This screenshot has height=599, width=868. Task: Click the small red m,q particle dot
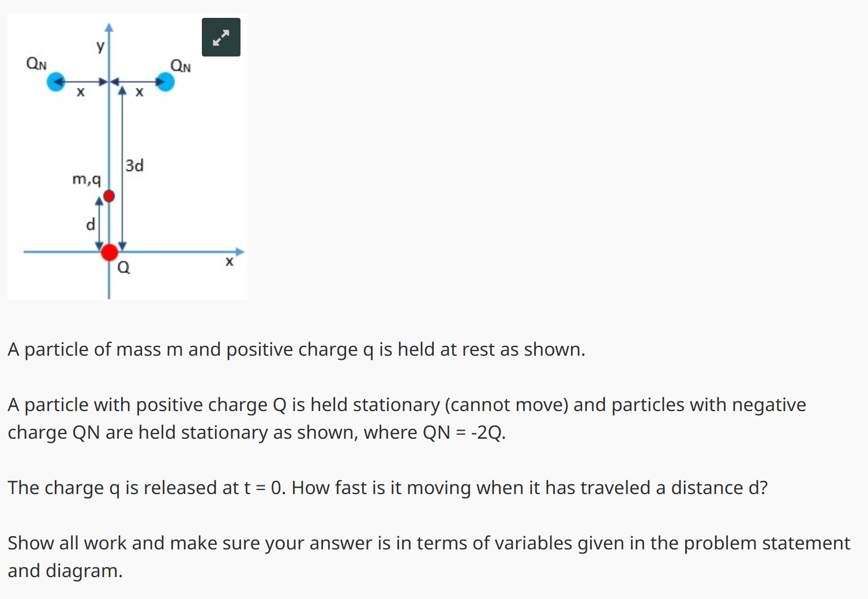110,195
